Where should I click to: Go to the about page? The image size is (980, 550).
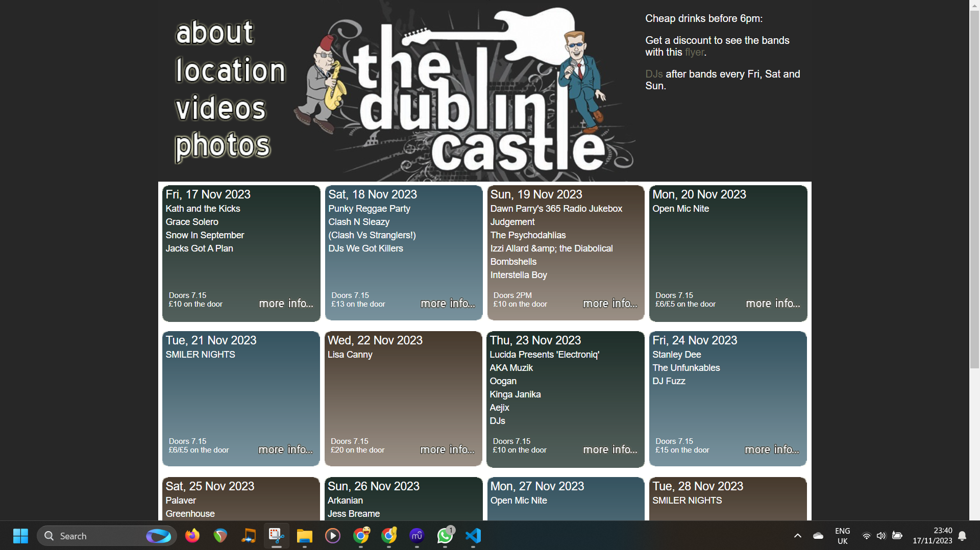[214, 33]
